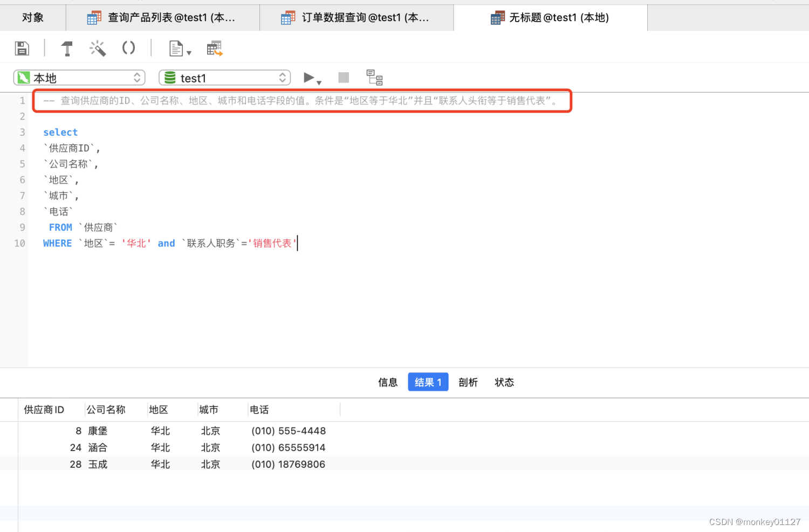Switch to 订单数据查询 @test1 tab
The image size is (809, 532).
tap(356, 18)
